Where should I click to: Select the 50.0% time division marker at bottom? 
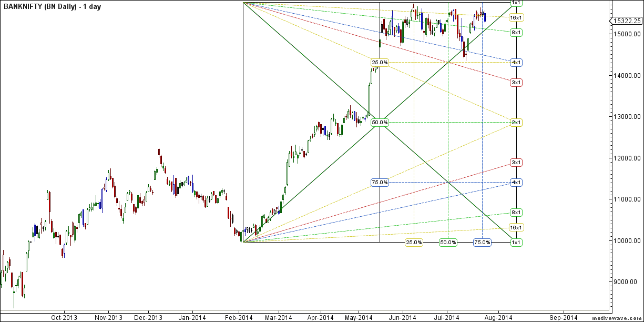[448, 243]
